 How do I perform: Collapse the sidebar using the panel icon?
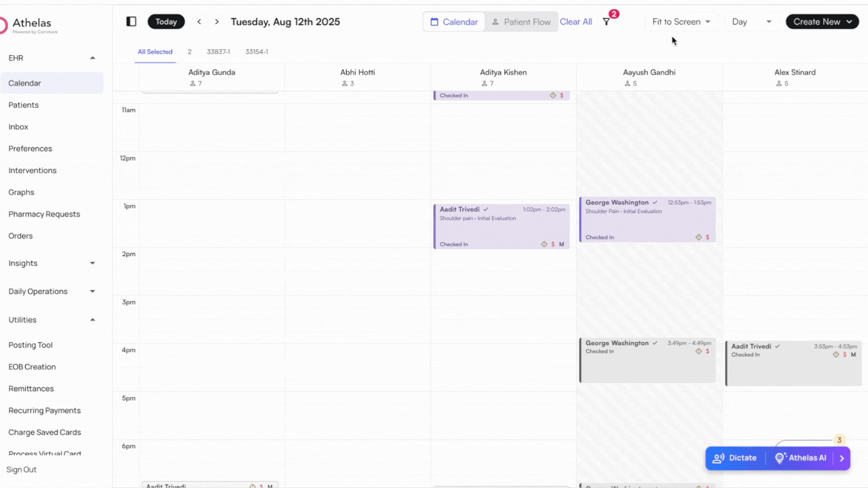point(131,21)
